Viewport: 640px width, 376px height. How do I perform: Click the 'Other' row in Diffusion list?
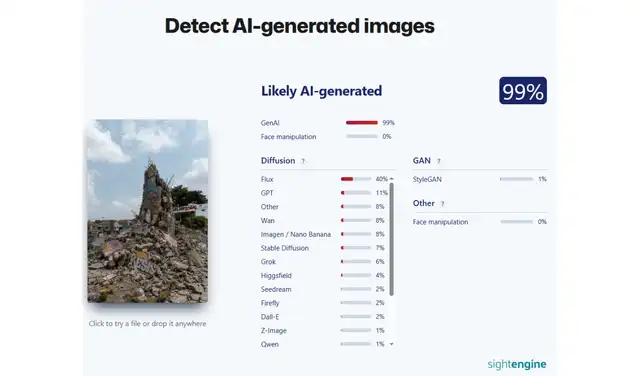pos(270,207)
